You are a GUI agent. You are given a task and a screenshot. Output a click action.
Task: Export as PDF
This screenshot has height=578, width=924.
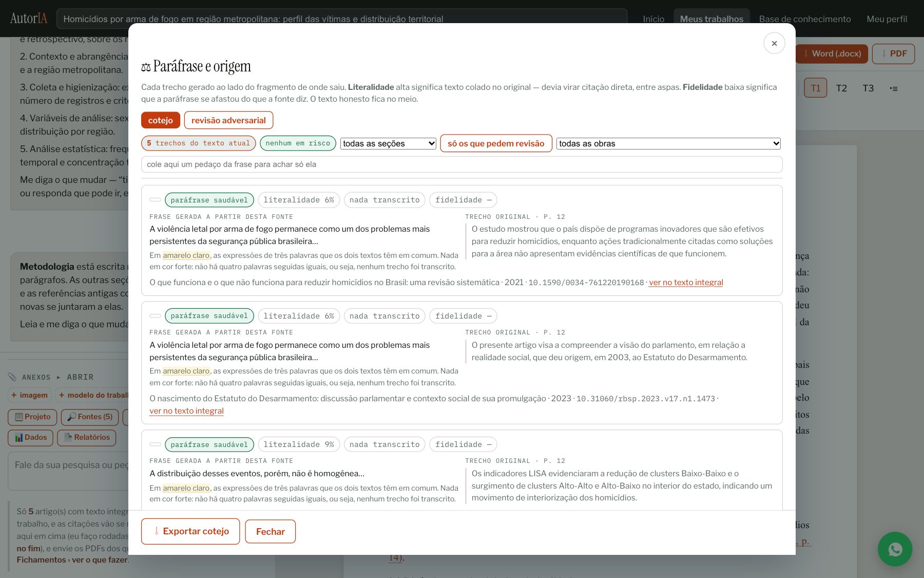tap(893, 54)
